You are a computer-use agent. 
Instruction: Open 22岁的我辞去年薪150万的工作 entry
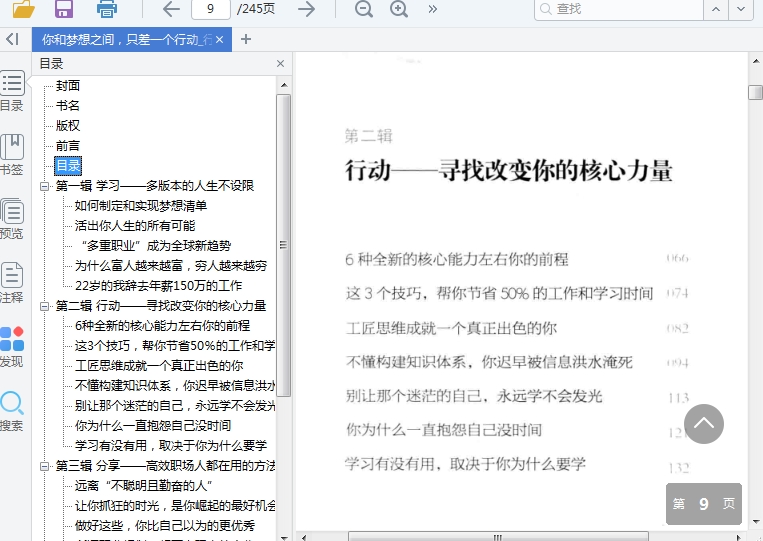159,286
